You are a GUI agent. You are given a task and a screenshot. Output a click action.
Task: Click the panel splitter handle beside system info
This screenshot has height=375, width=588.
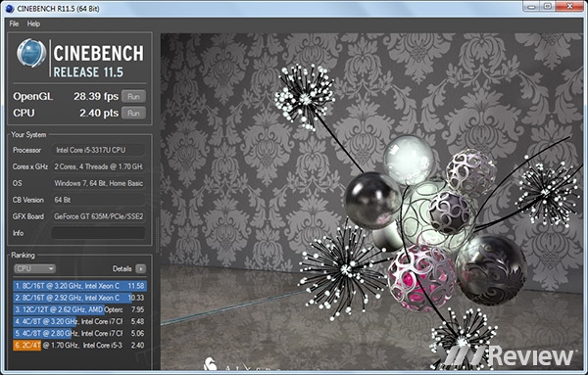(157, 236)
